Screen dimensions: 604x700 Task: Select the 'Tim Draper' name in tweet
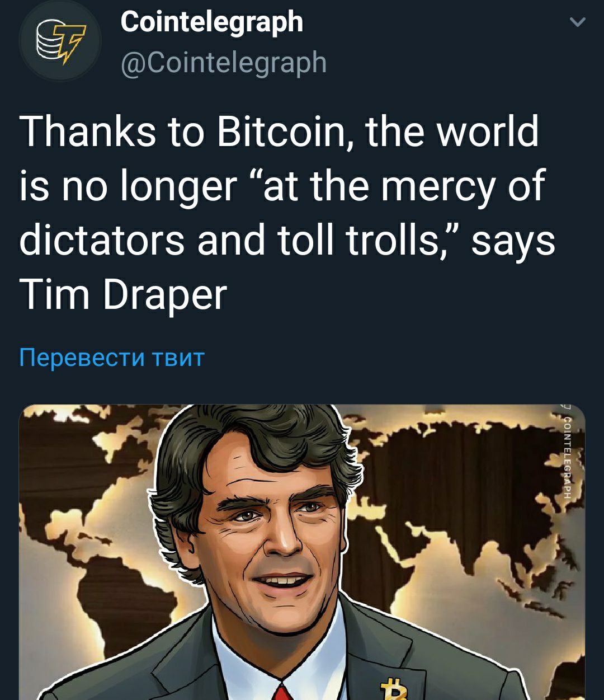click(x=123, y=294)
